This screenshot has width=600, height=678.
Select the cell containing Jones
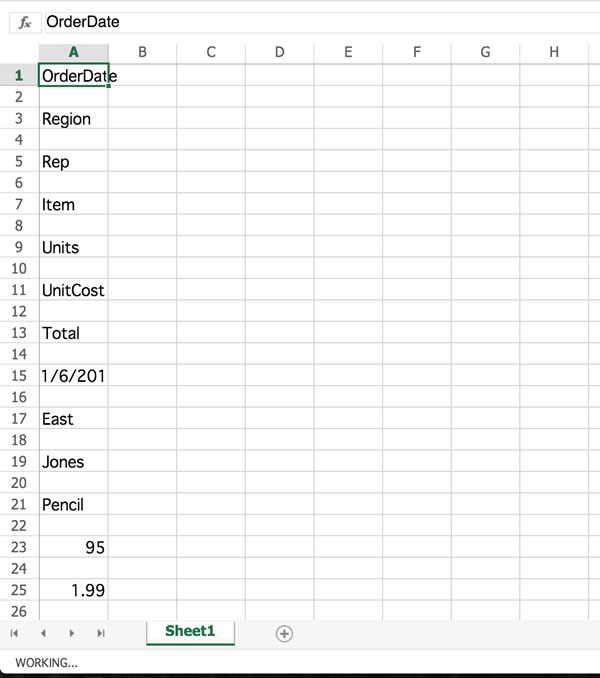[x=73, y=461]
